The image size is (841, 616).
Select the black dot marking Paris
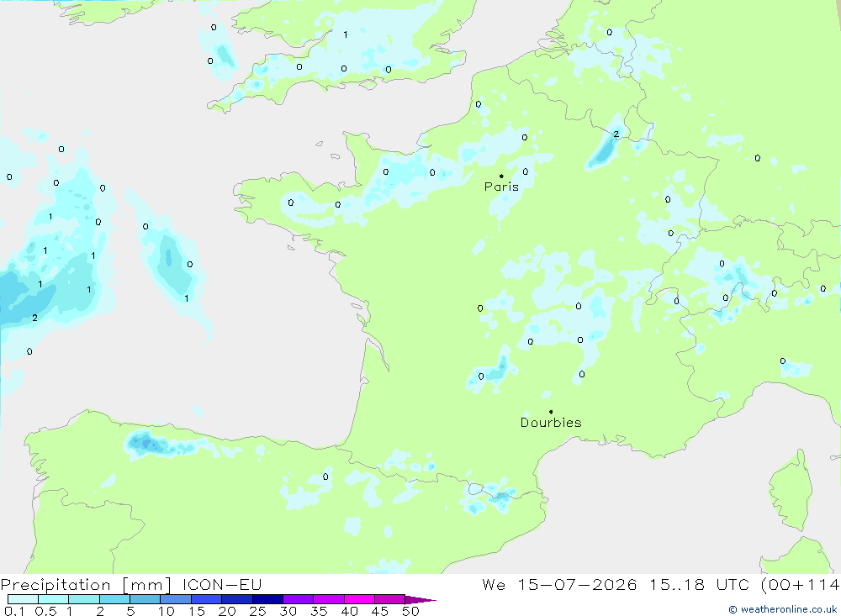(501, 176)
